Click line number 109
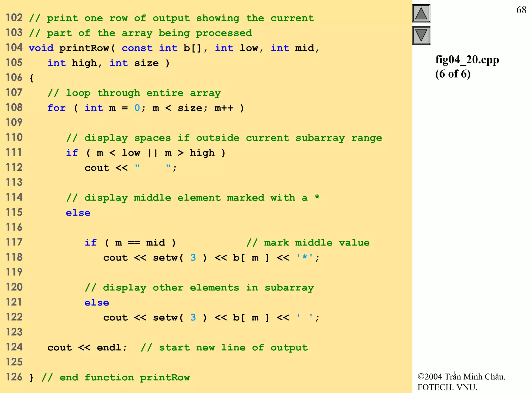Screen dimensions: 532x399 (x=14, y=122)
